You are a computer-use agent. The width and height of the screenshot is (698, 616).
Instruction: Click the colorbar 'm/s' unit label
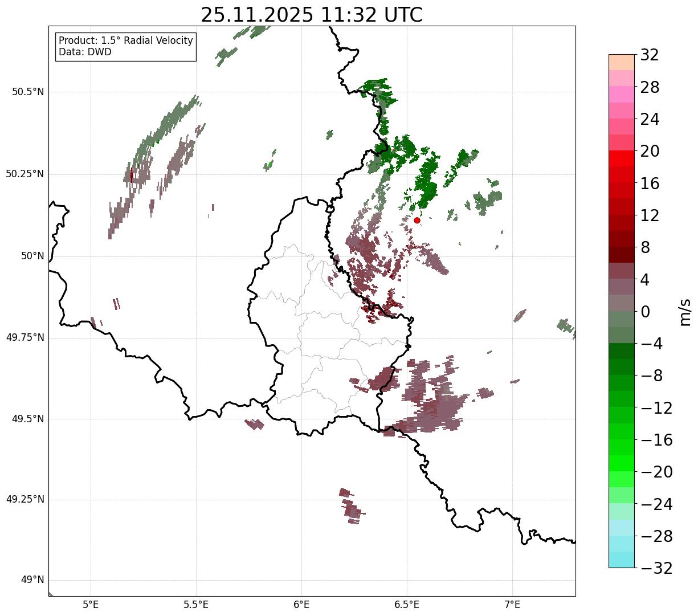click(x=685, y=311)
